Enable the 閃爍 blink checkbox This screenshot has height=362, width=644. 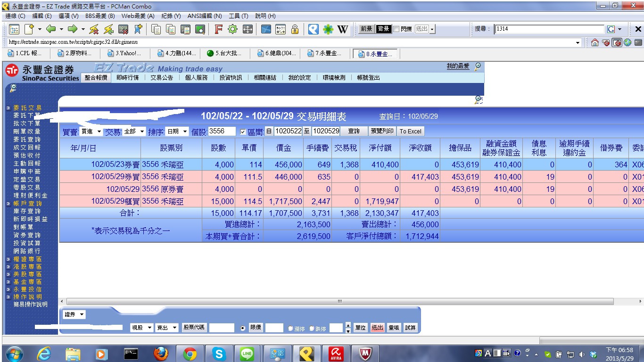[x=396, y=29]
